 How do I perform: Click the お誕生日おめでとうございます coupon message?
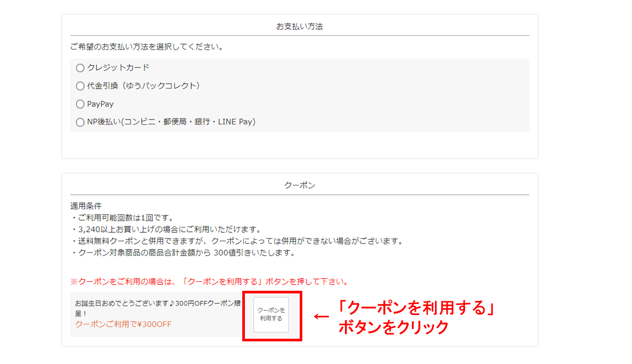tap(158, 308)
